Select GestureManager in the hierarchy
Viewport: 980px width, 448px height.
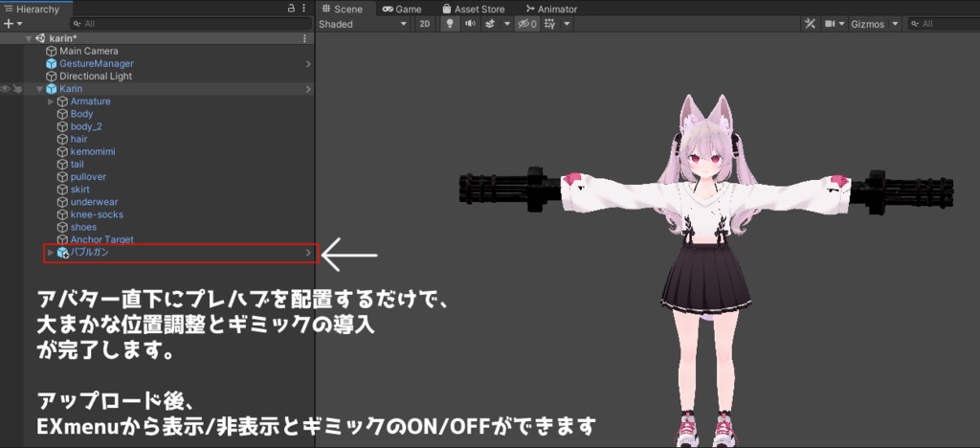(x=97, y=64)
